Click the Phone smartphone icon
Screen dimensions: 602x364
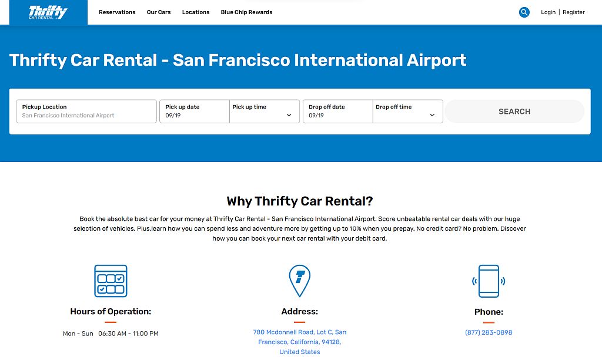489,281
